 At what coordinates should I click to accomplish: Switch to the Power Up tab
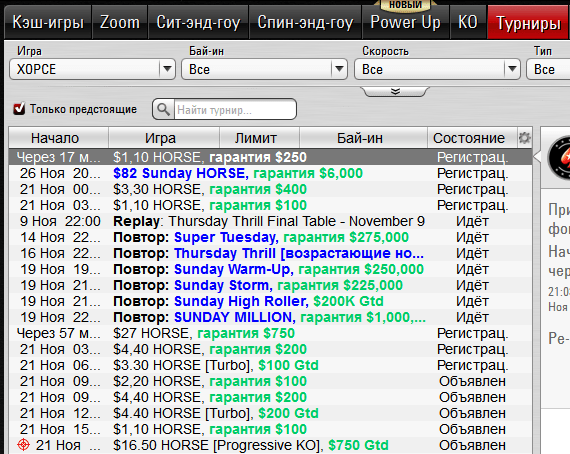pyautogui.click(x=405, y=22)
